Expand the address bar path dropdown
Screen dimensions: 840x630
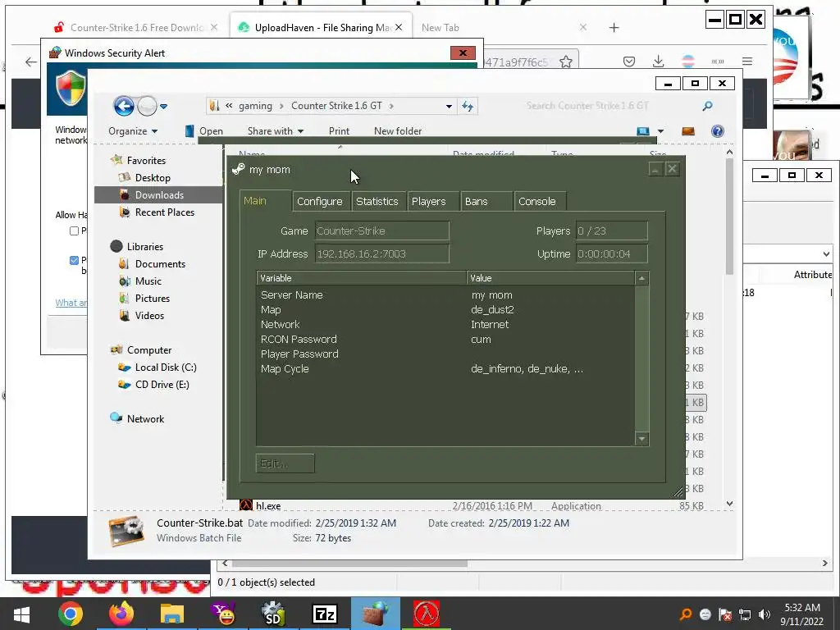[449, 106]
